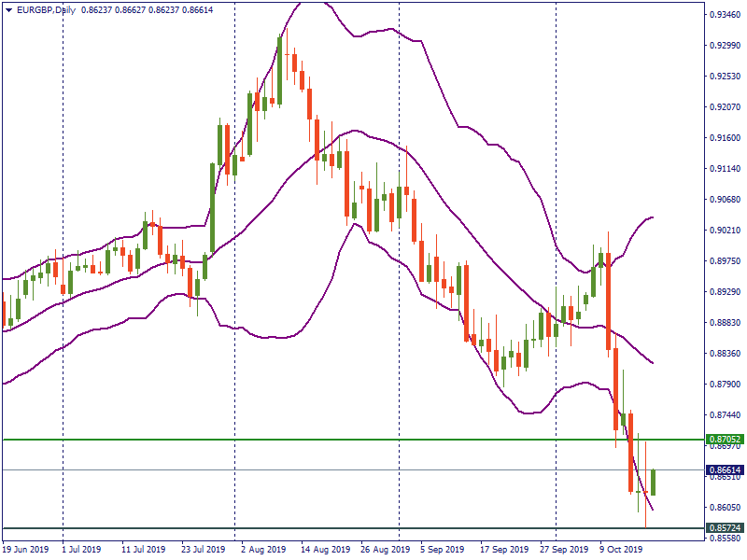The width and height of the screenshot is (747, 560).
Task: Click the 19 Jun 2019 date label
Action: click(x=26, y=550)
